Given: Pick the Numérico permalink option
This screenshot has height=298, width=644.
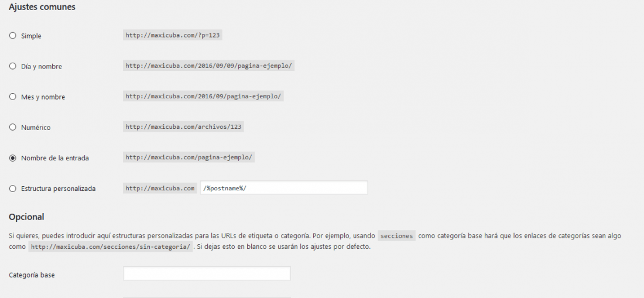Looking at the screenshot, I should point(12,127).
